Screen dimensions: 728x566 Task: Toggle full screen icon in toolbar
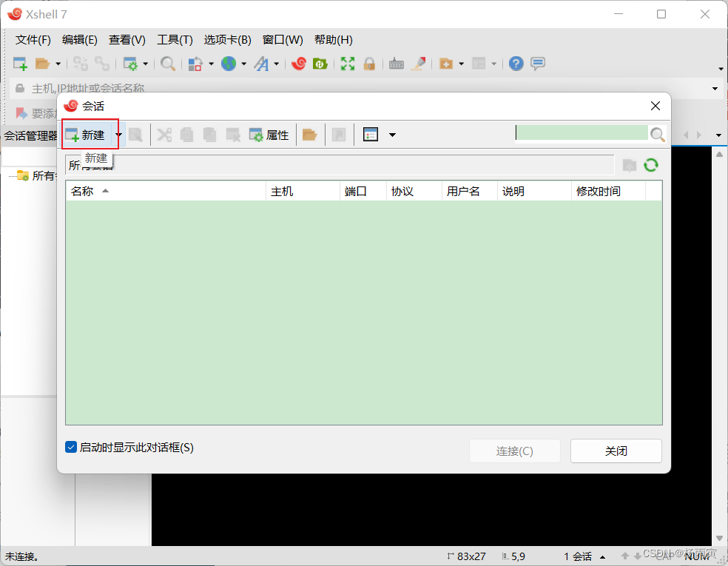[x=347, y=64]
